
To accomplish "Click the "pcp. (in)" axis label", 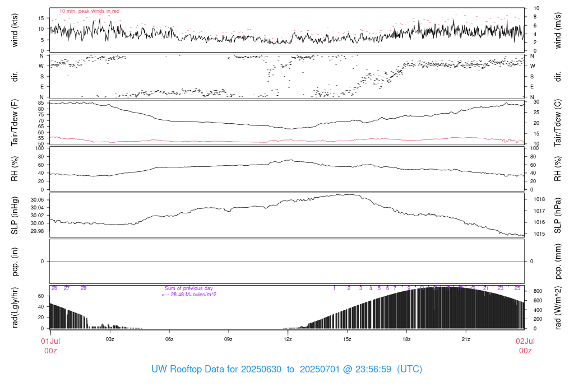I will [x=15, y=262].
